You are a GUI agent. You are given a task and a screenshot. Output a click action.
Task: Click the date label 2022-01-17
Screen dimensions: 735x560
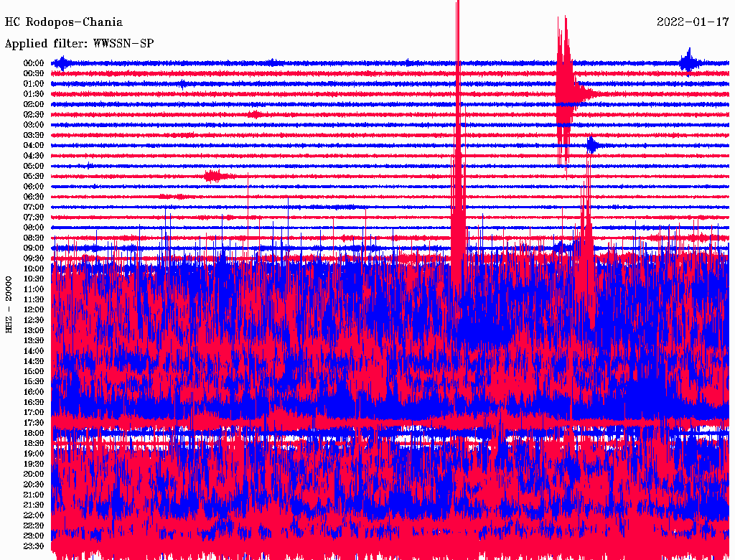(693, 22)
